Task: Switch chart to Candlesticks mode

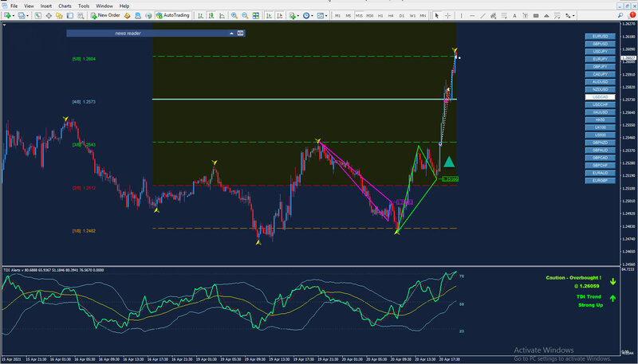Action: click(211, 15)
